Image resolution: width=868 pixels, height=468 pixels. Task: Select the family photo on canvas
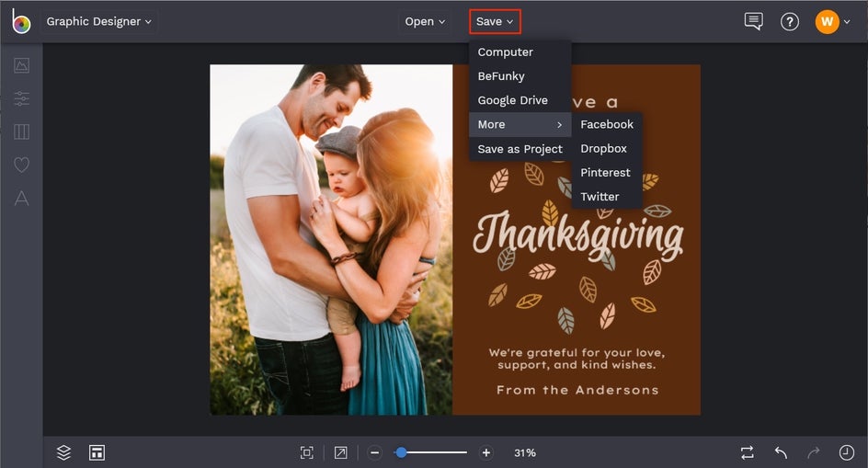pos(331,240)
